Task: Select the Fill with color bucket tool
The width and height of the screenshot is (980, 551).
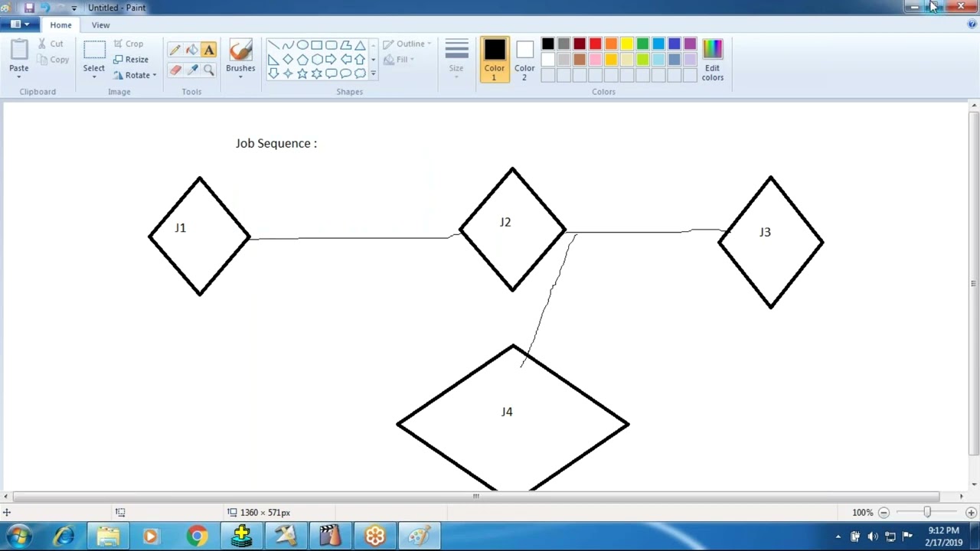Action: point(192,51)
